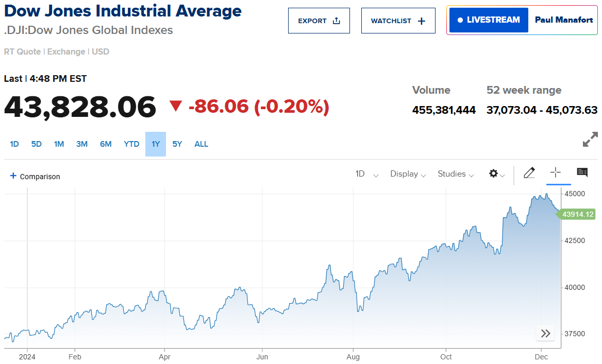Add to Watchlist
Screen dimensions: 602x364
pos(398,21)
